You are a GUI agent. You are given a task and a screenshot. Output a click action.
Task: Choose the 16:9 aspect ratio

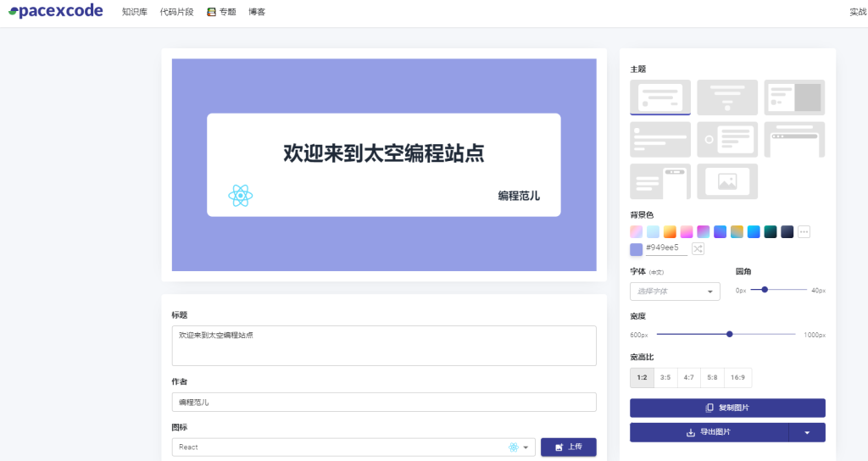738,377
